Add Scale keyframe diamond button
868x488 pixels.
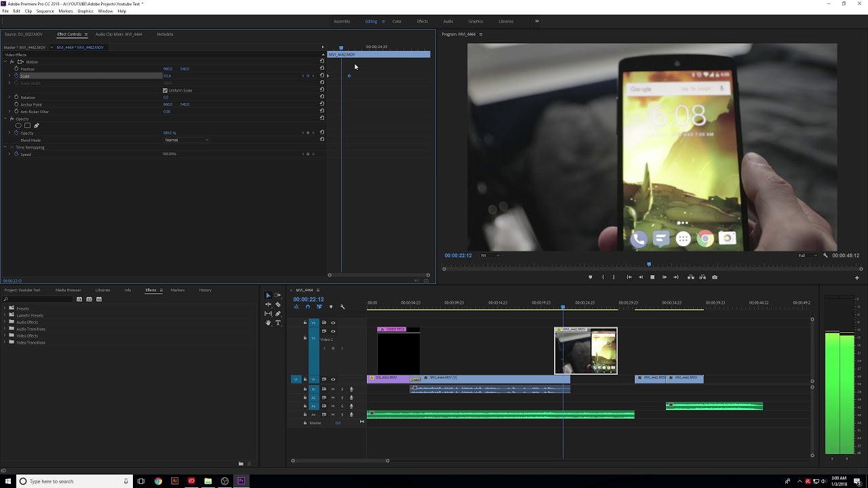pos(308,76)
